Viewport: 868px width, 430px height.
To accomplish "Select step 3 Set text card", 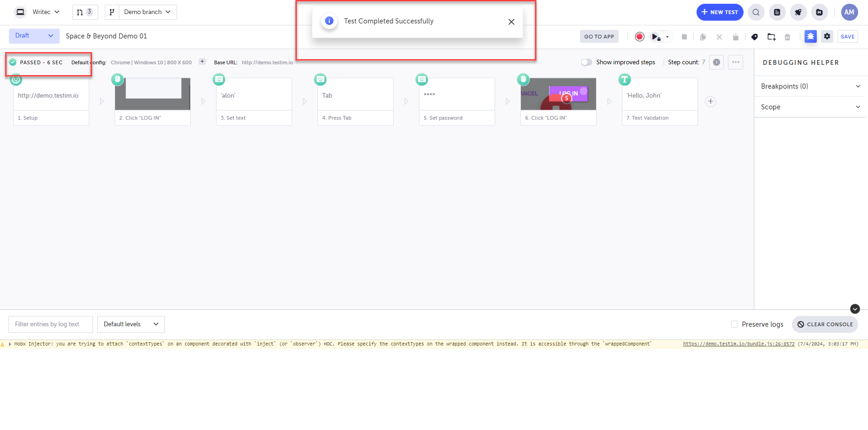I will 254,101.
